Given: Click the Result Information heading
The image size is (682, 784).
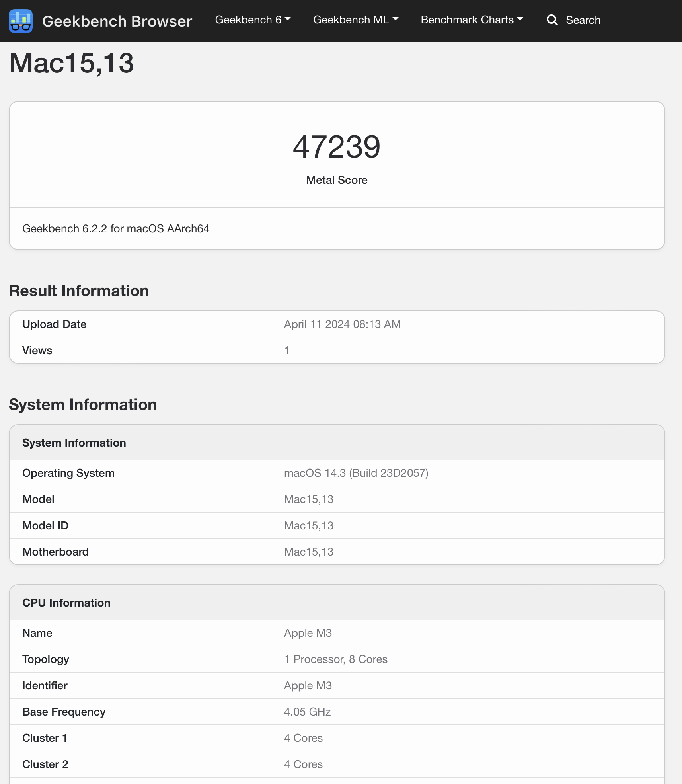Looking at the screenshot, I should [x=79, y=291].
